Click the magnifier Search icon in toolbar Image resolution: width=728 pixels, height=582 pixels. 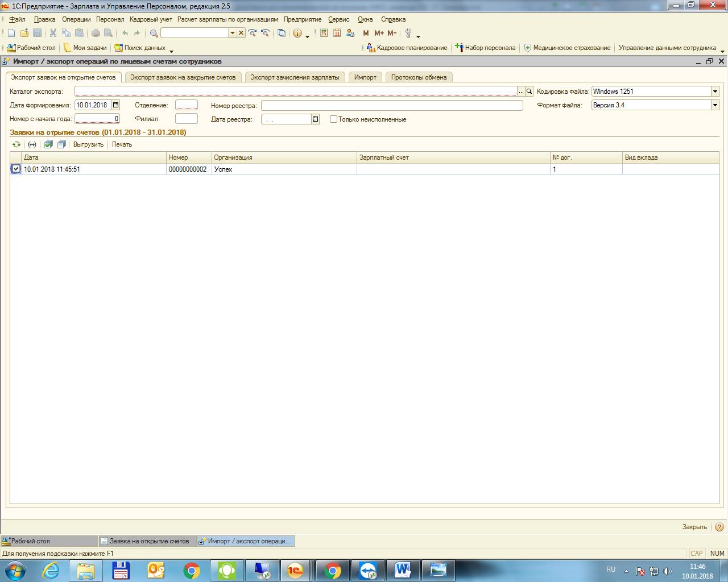click(154, 33)
